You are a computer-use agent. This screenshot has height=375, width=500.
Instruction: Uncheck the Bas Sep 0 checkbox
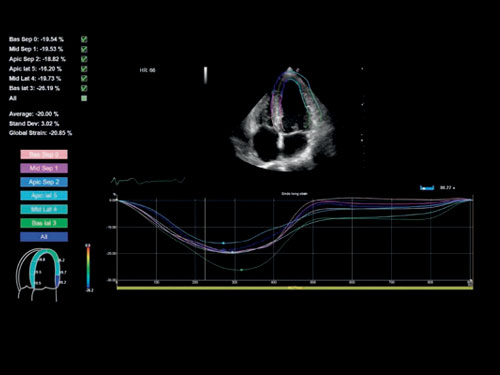click(x=84, y=39)
